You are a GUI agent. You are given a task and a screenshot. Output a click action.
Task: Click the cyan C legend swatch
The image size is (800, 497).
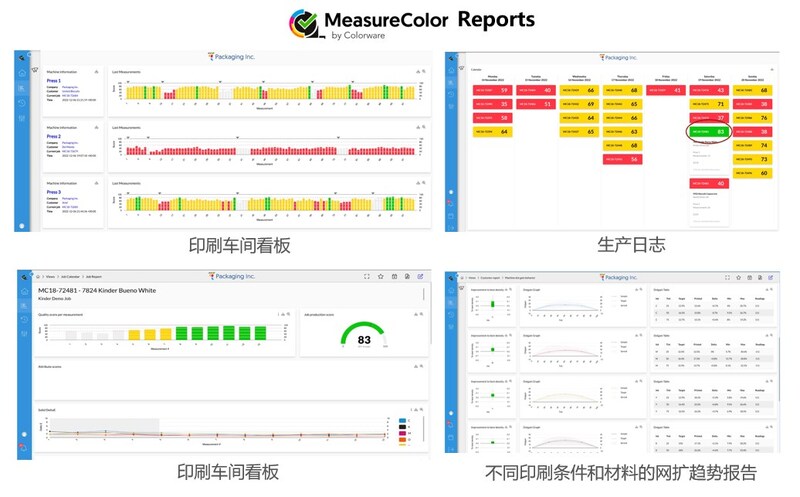click(403, 421)
